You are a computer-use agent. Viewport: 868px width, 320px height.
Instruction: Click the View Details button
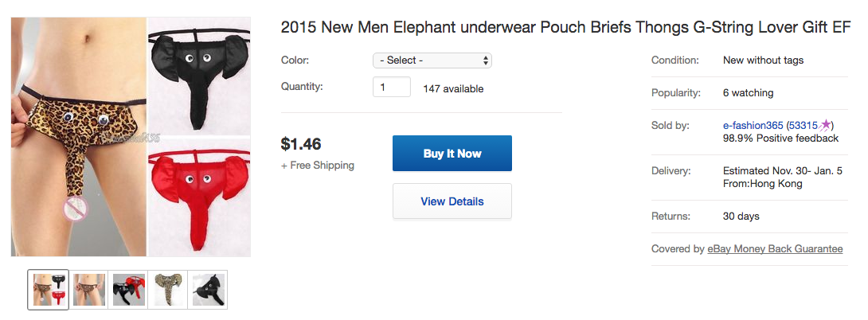(452, 201)
